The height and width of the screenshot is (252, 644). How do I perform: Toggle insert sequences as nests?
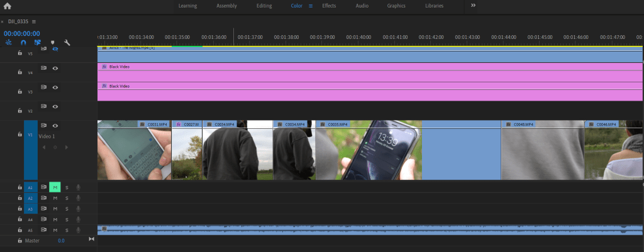pos(9,42)
